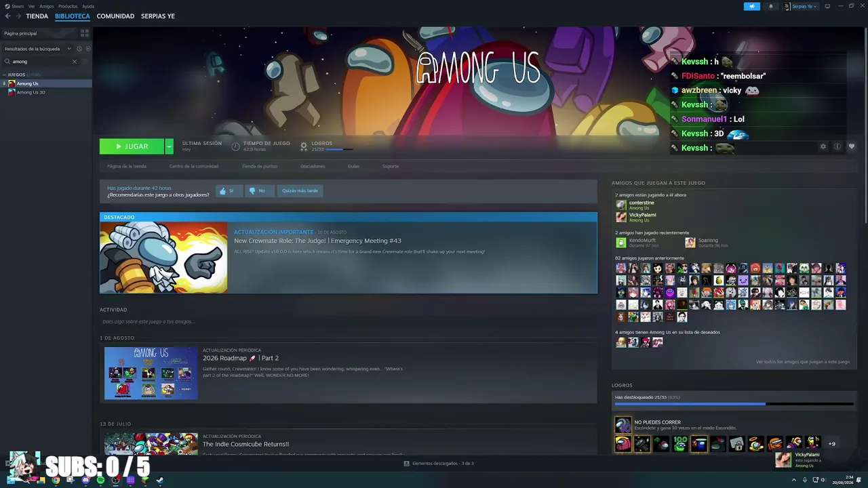Viewport: 868px width, 488px height.
Task: Open the 'NO PUEDES CORRER' achievement icon
Action: tap(623, 425)
